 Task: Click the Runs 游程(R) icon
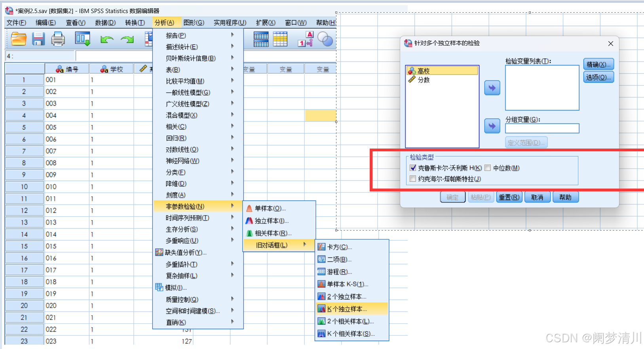[x=321, y=272]
